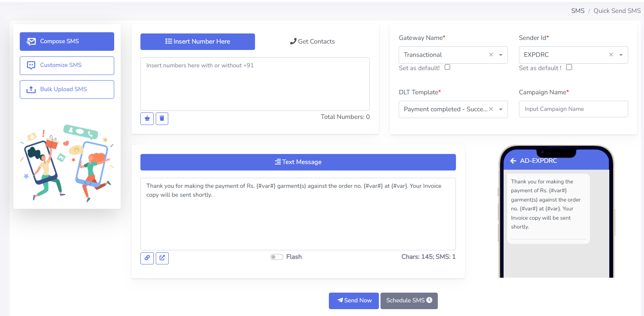644x316 pixels.
Task: Click the trash icon under the numbers box
Action: 162,118
